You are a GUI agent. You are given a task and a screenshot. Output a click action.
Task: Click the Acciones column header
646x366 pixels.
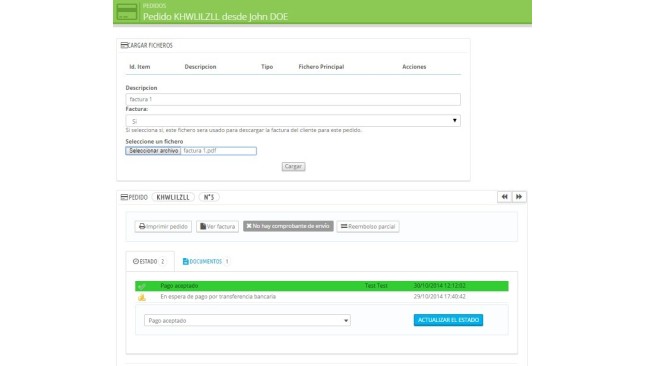tap(414, 67)
